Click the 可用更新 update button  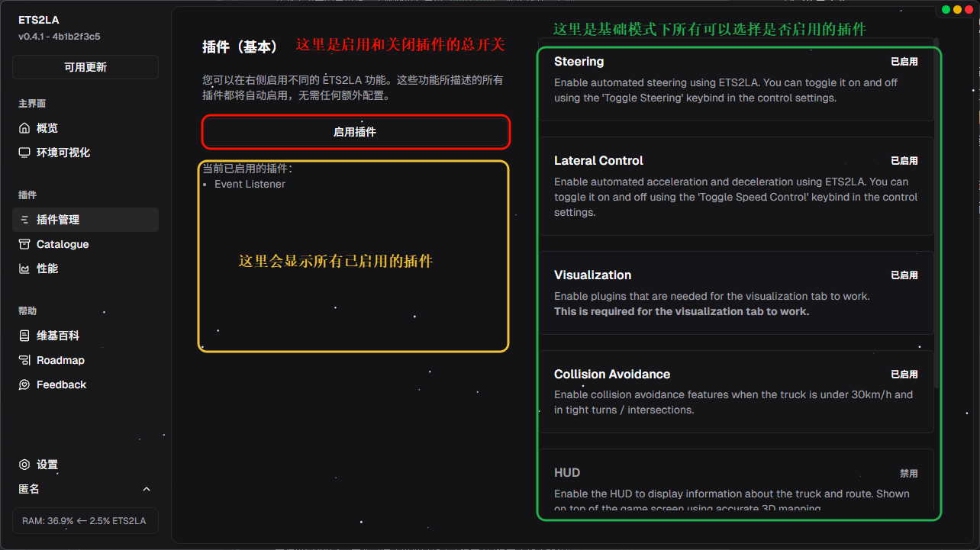click(x=85, y=67)
